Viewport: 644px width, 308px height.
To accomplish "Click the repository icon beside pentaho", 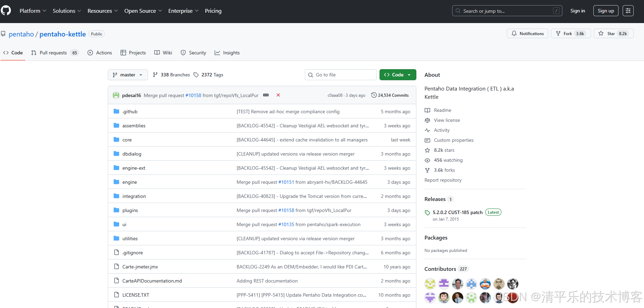I will (3, 34).
